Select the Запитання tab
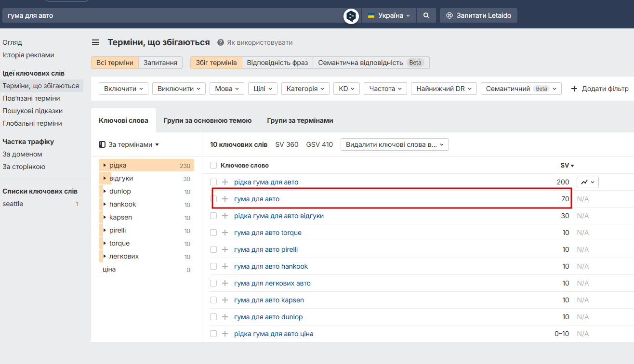Viewport: 634px width, 364px height. (160, 63)
